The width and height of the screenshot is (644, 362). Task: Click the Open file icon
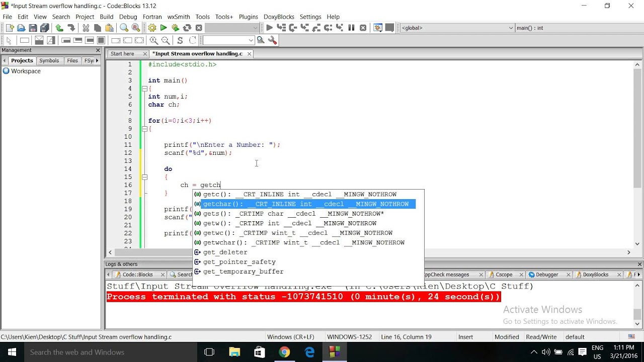(22, 28)
